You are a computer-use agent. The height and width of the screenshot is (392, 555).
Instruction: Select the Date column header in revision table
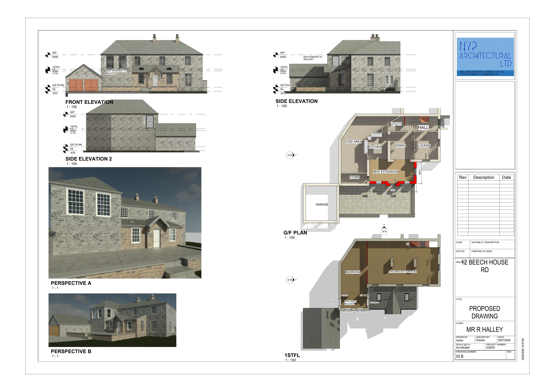pyautogui.click(x=506, y=177)
